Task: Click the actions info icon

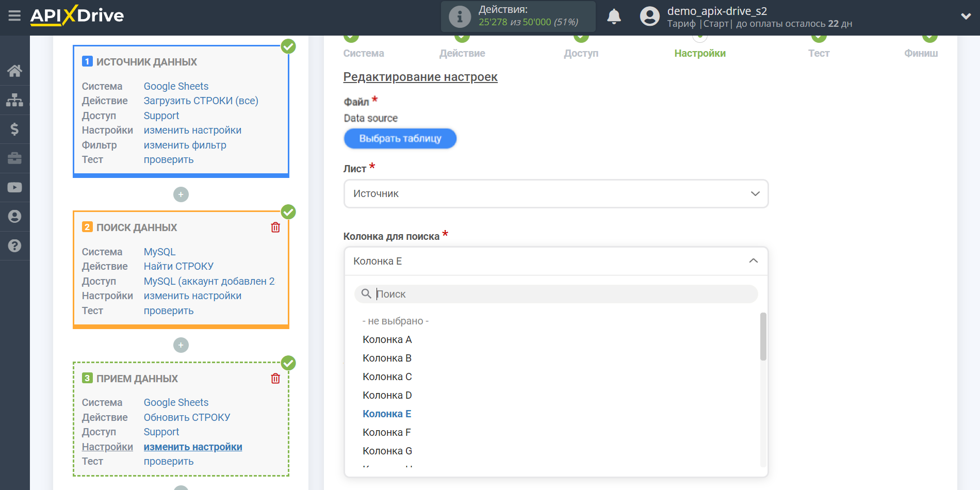Action: pyautogui.click(x=460, y=17)
